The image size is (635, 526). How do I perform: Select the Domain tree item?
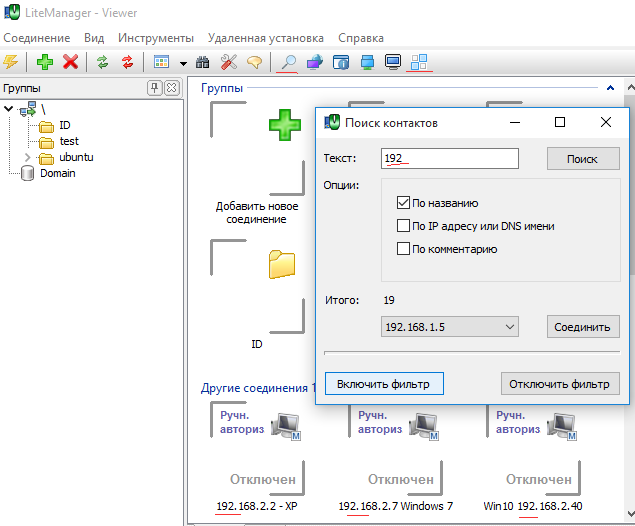pos(58,173)
